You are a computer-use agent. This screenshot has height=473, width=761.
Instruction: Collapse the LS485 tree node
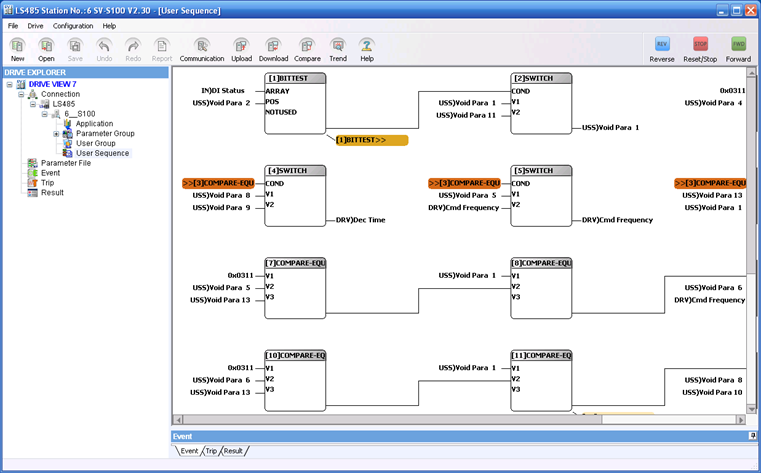(x=32, y=104)
